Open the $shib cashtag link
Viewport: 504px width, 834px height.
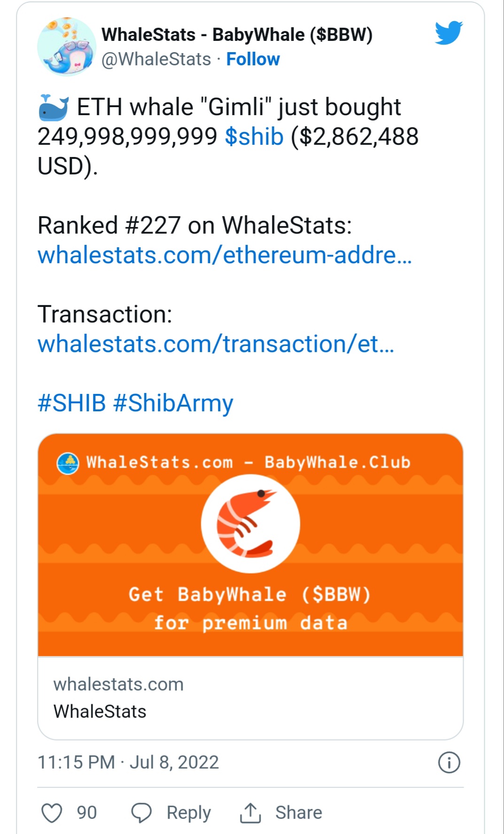(254, 136)
